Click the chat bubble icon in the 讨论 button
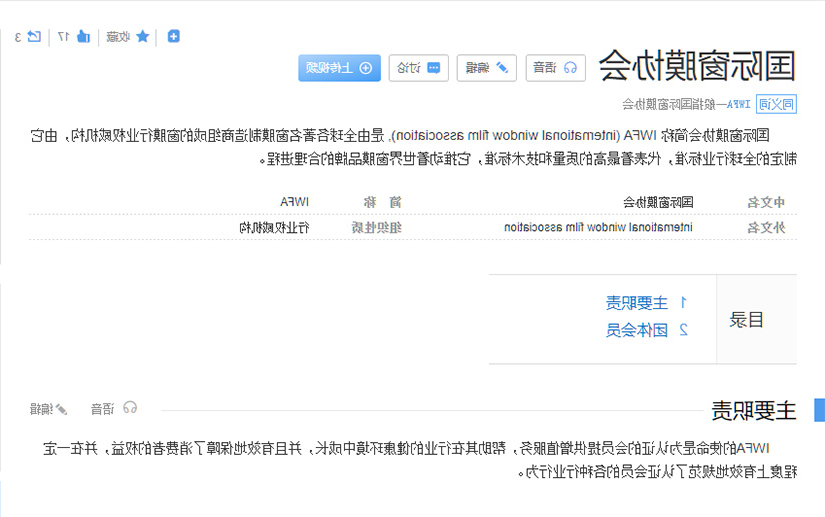825x517 pixels. pos(434,68)
